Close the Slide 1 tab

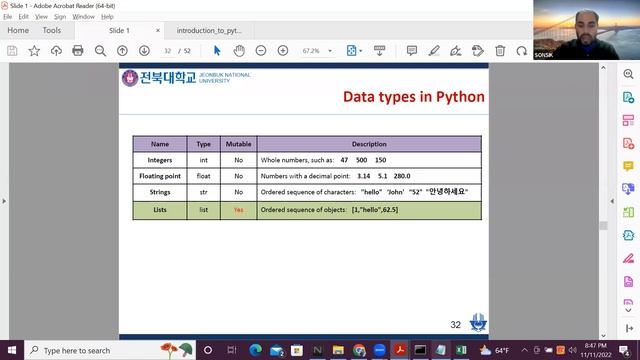click(x=158, y=31)
